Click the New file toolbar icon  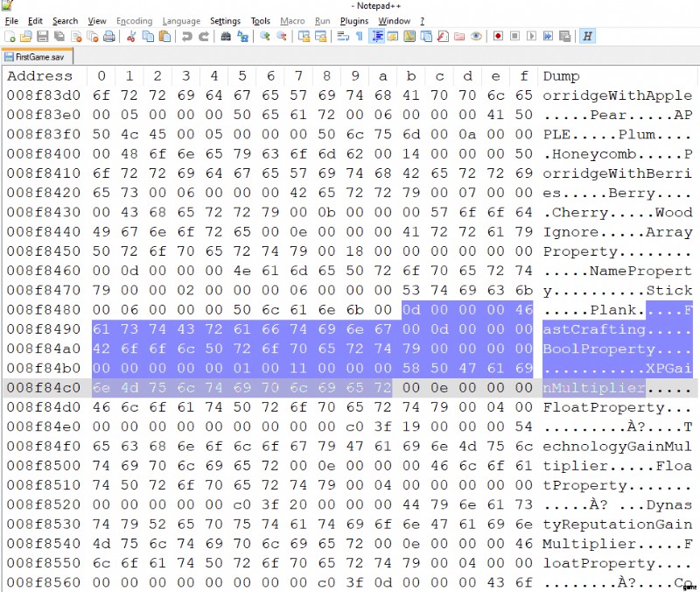pos(10,36)
